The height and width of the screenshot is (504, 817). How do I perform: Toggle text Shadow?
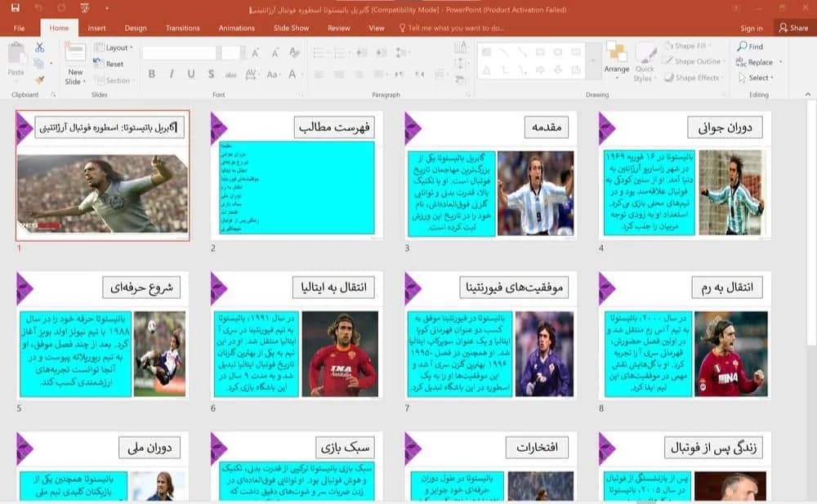(x=211, y=74)
